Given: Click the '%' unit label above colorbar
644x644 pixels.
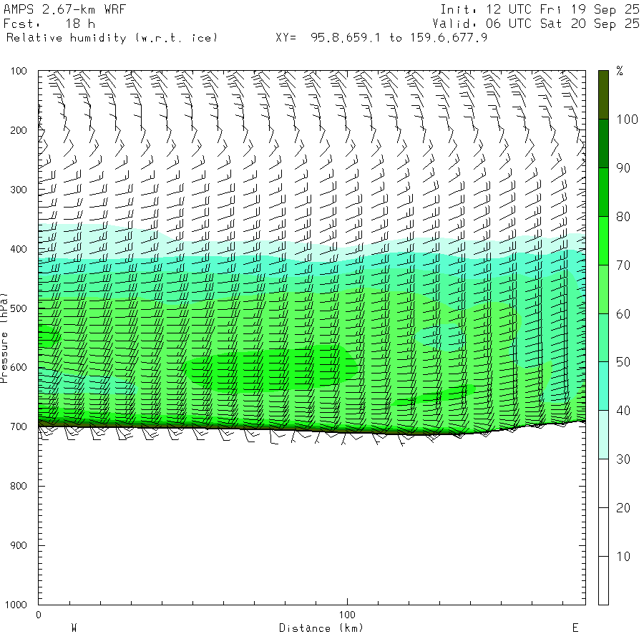Looking at the screenshot, I should pos(620,71).
